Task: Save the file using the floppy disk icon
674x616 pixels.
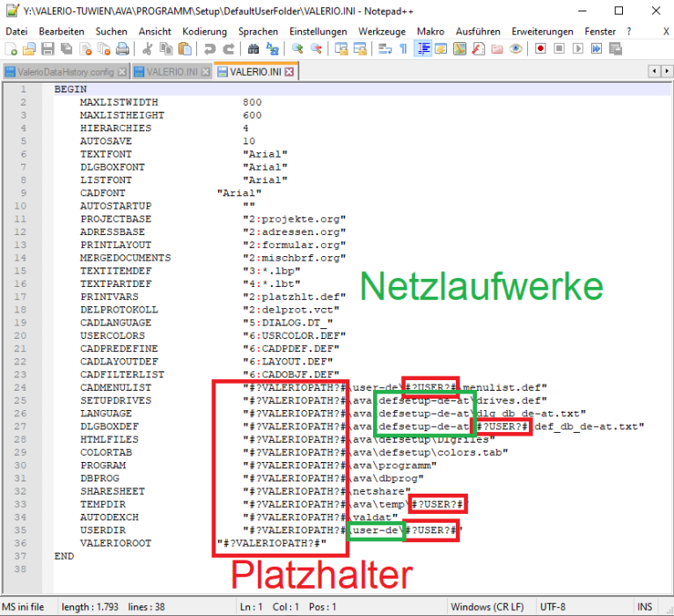Action: 48,49
